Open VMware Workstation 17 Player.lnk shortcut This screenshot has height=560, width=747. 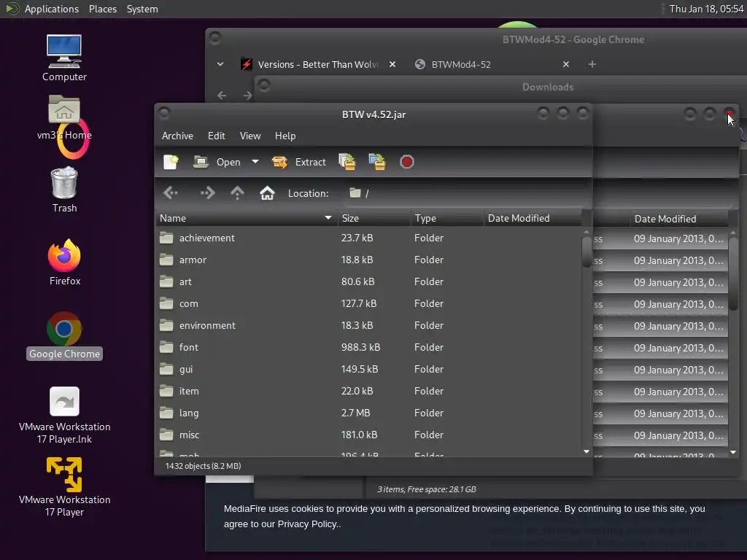(64, 415)
